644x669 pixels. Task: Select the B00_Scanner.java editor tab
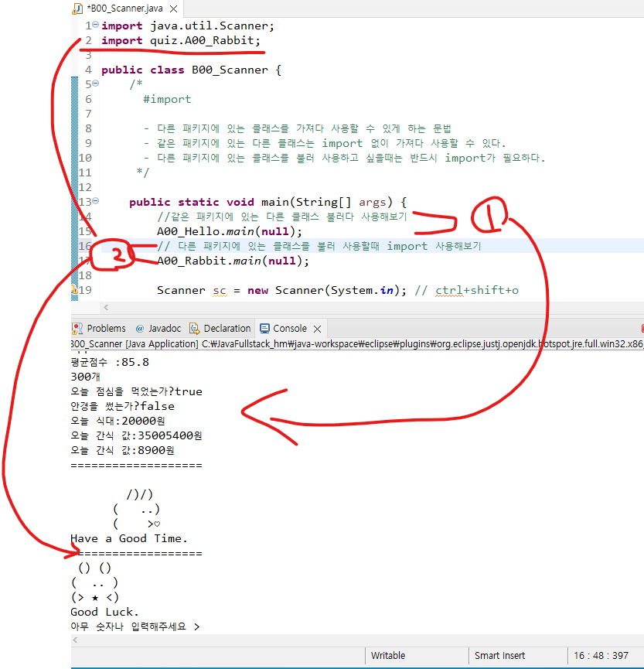pyautogui.click(x=125, y=9)
